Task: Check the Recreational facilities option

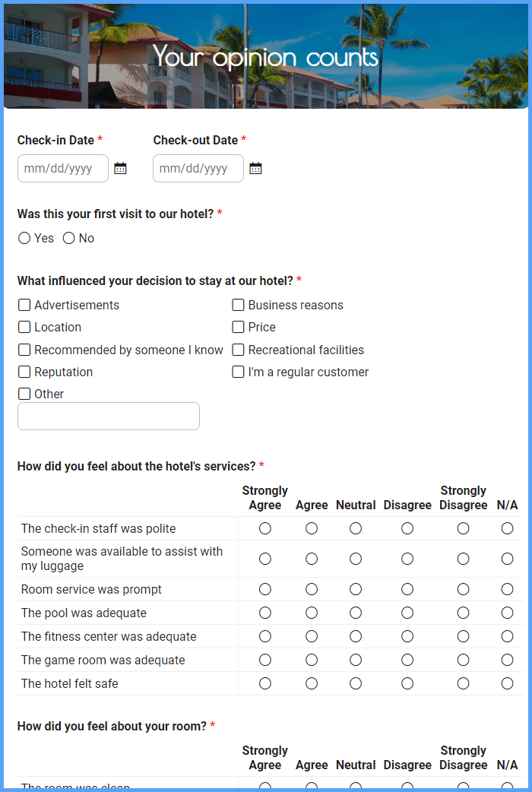Action: pyautogui.click(x=238, y=350)
